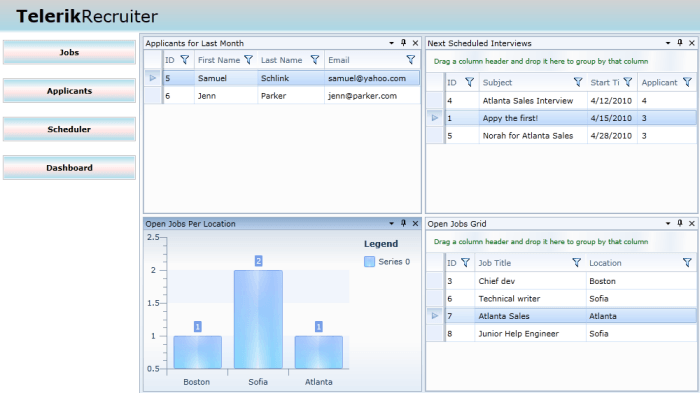Sort jobs by Job Title column header

tap(495, 263)
